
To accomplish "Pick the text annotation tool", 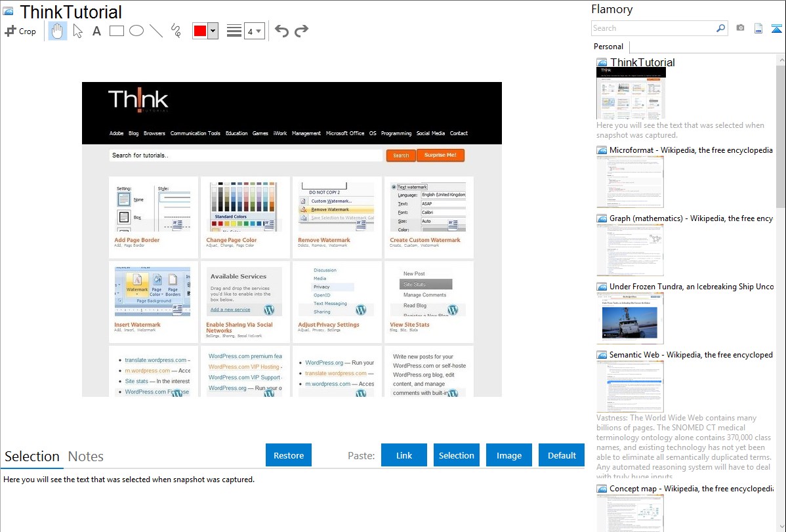I will [x=96, y=31].
